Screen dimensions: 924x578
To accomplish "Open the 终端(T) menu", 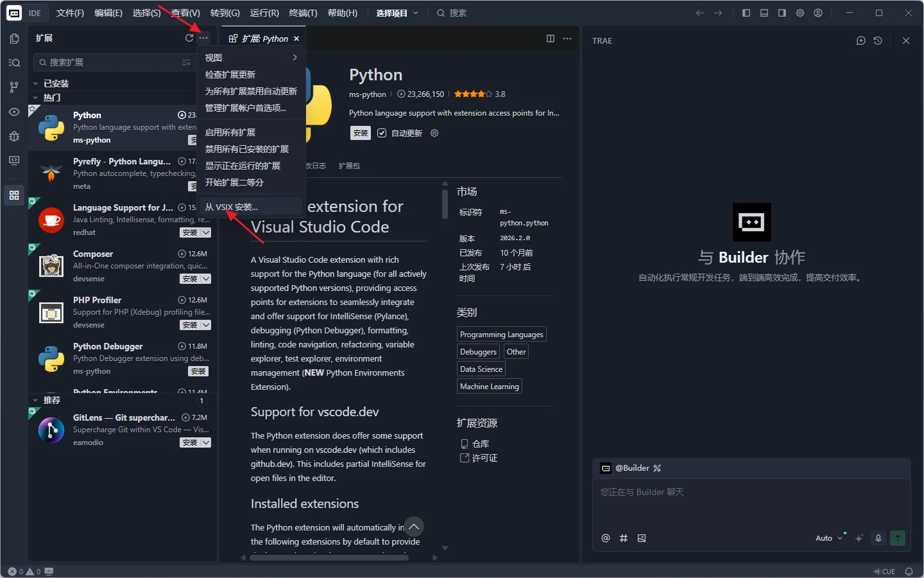I will 303,13.
